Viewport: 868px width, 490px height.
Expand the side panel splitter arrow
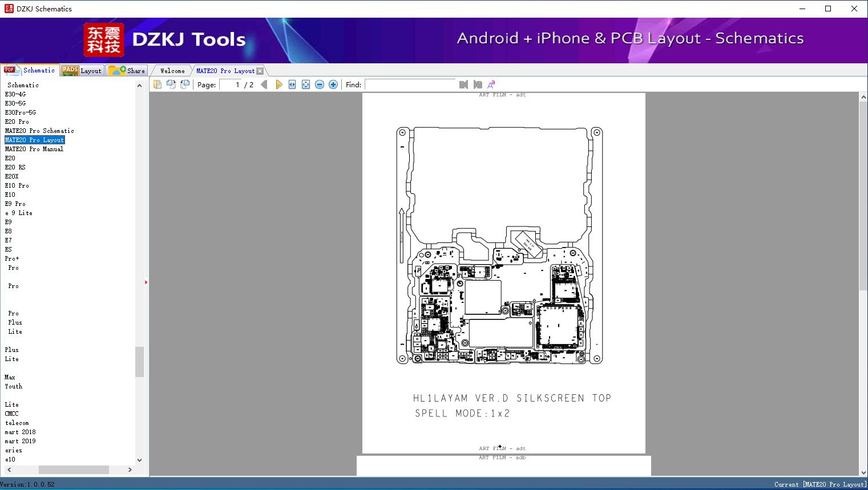146,282
